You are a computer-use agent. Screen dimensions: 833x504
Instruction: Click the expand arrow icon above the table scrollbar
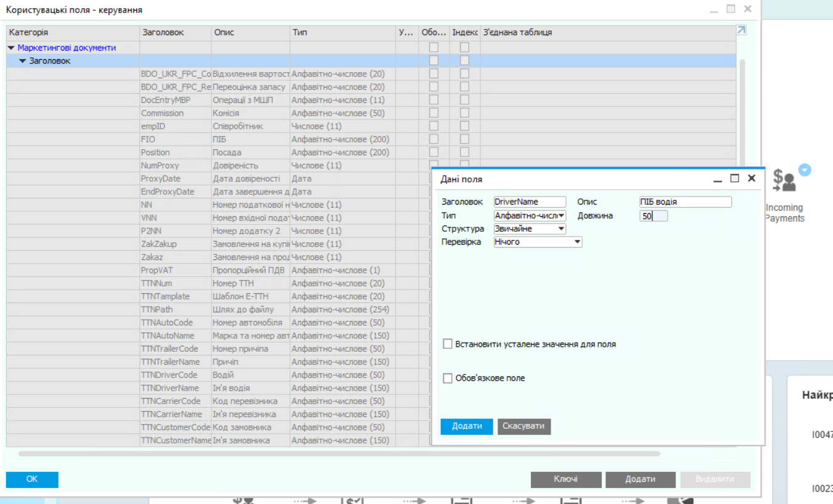(741, 30)
